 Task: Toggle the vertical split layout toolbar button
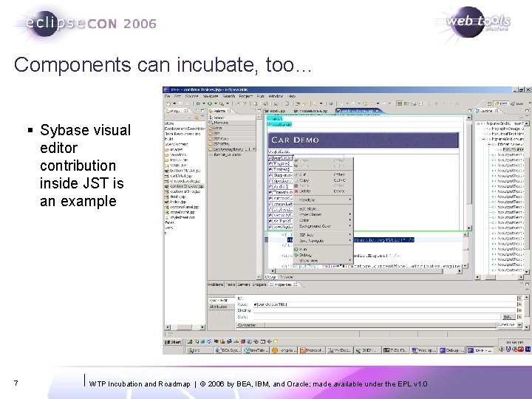pos(400,103)
